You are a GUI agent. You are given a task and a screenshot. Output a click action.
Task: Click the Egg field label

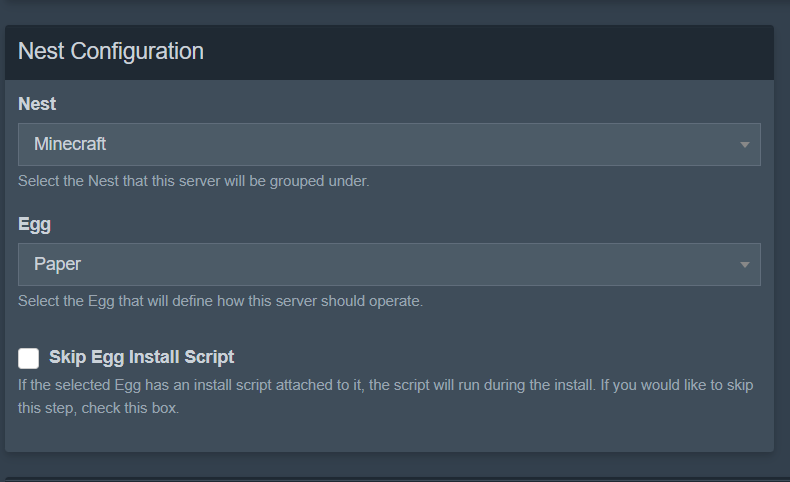pyautogui.click(x=34, y=224)
